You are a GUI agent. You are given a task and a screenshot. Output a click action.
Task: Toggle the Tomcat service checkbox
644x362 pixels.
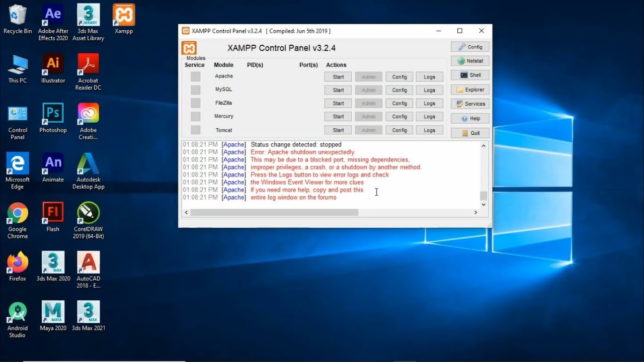coord(195,130)
